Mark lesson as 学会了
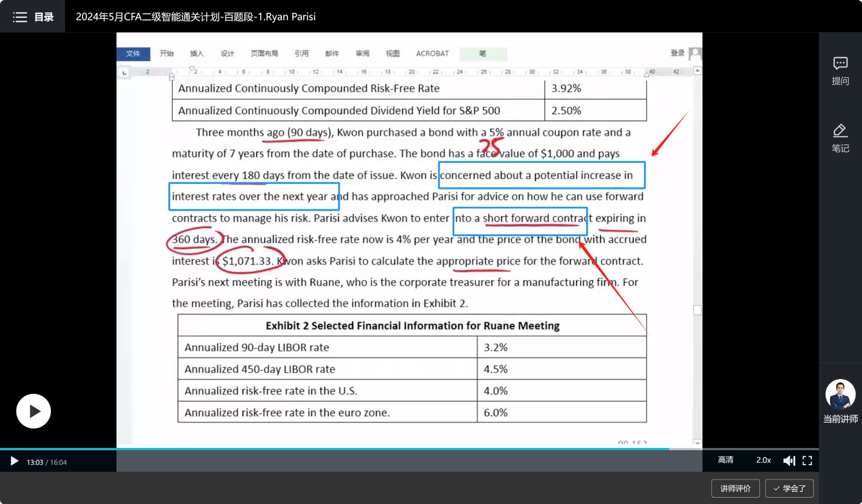This screenshot has height=504, width=862. (x=789, y=488)
